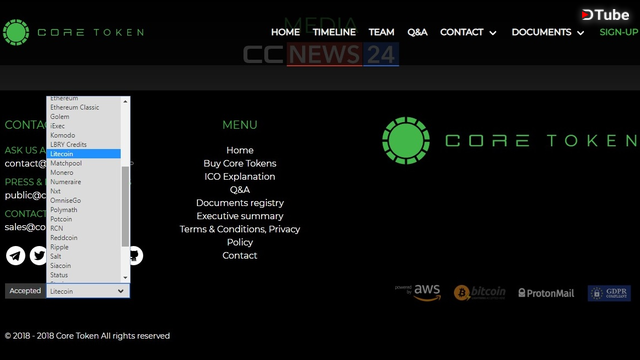The image size is (640, 360).
Task: Open Documents registry footer link
Action: pos(240,203)
